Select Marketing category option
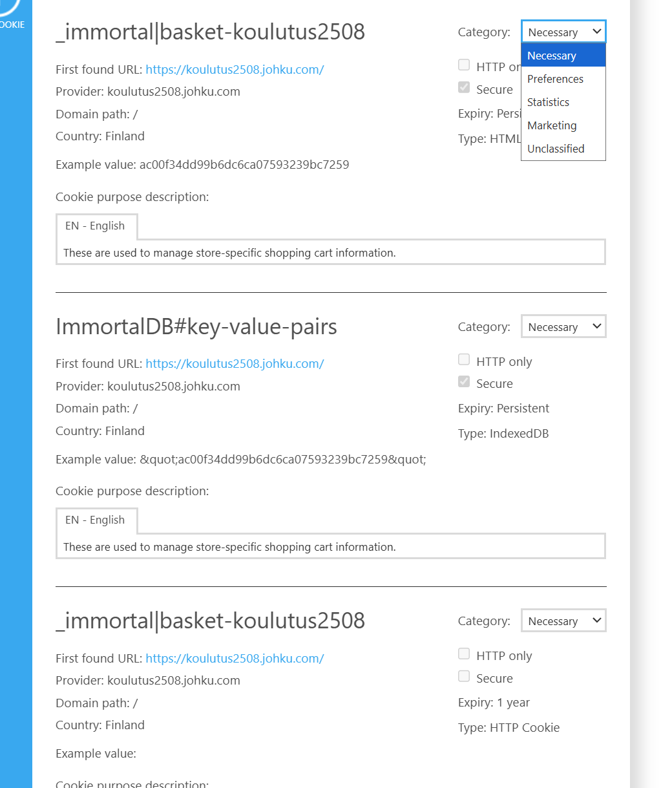 (x=552, y=125)
